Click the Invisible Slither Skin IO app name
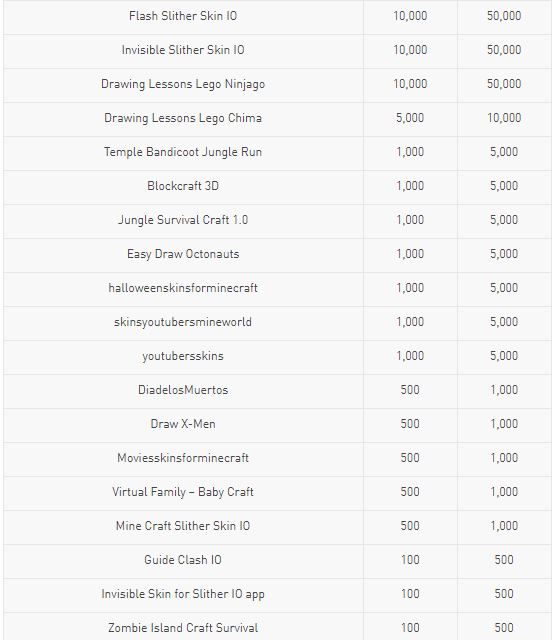 click(183, 50)
